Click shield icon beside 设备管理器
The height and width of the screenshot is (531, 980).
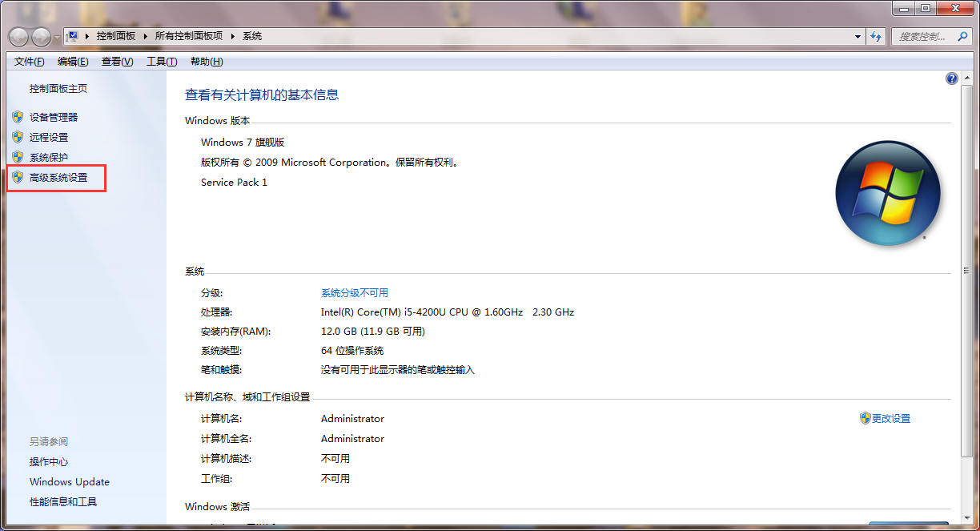coord(18,117)
